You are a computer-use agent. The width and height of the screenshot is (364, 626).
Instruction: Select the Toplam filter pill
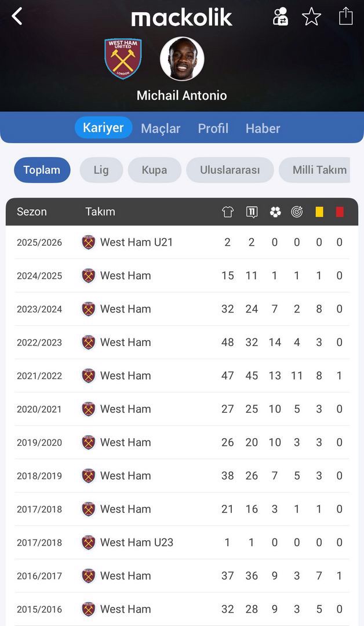pos(42,170)
